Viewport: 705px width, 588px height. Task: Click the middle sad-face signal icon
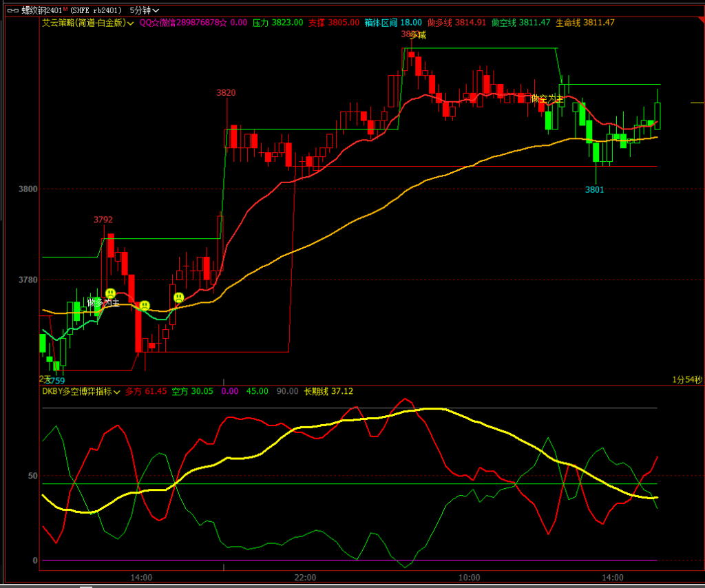[145, 305]
